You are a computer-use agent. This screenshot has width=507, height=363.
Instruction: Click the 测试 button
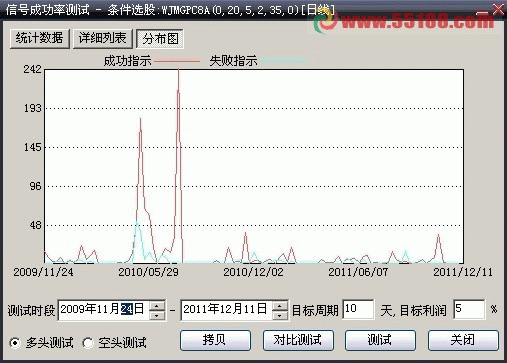tap(380, 340)
